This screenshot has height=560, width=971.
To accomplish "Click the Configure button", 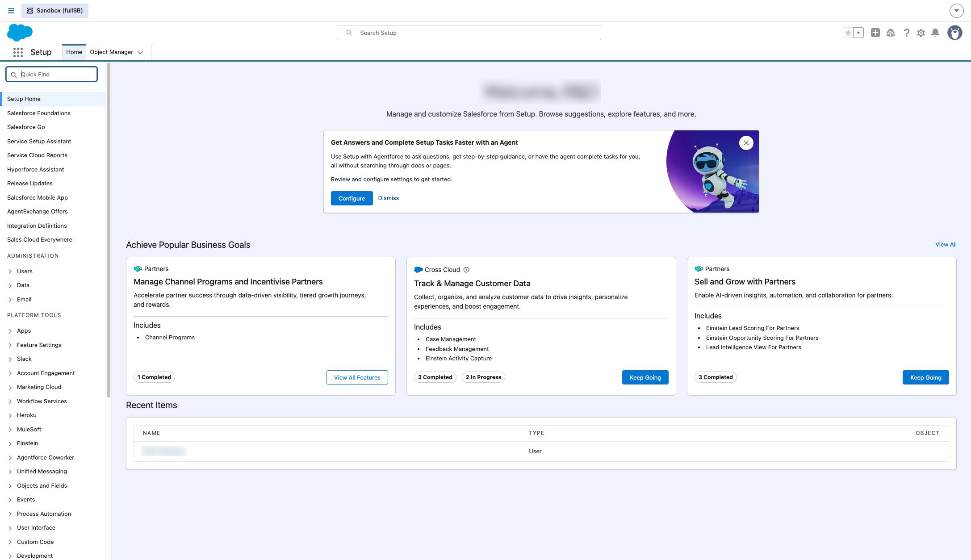I will (352, 198).
